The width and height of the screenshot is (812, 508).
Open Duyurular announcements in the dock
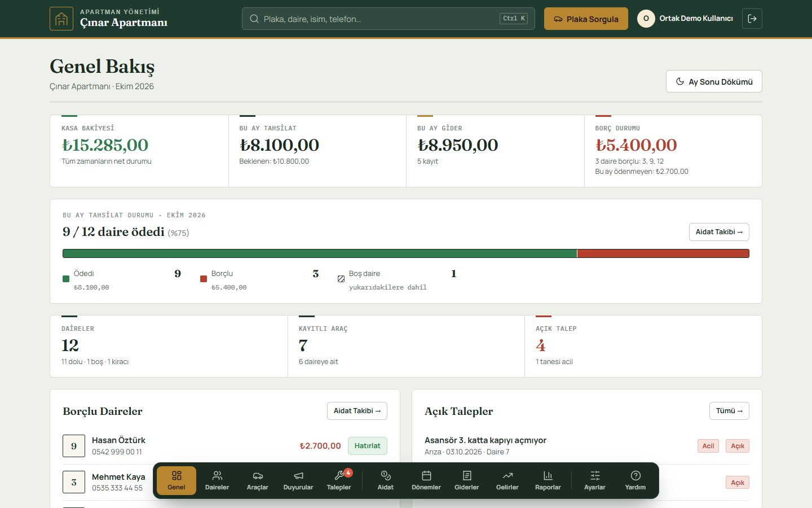click(298, 480)
